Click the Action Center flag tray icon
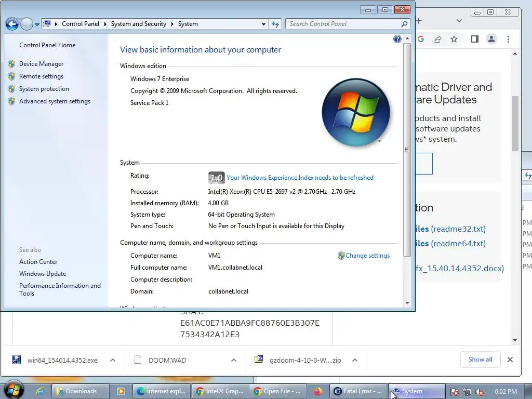This screenshot has height=399, width=532. point(455,392)
